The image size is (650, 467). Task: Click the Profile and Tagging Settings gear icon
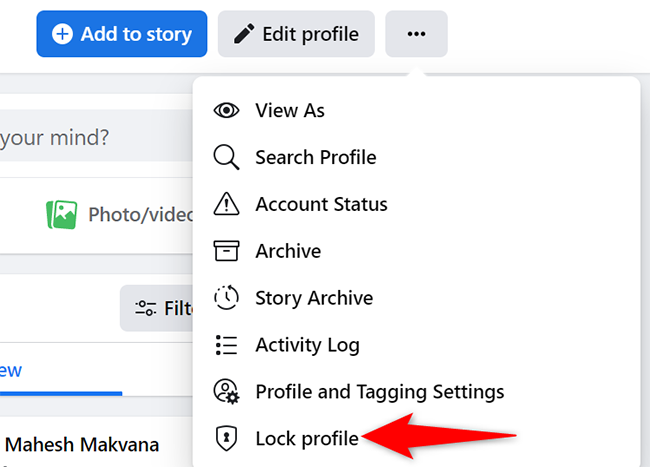tap(228, 392)
